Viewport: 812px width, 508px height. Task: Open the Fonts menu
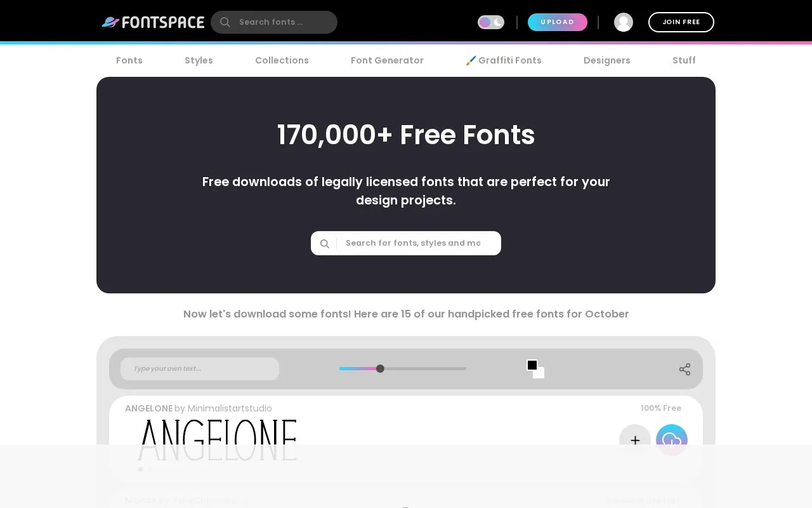(x=129, y=60)
